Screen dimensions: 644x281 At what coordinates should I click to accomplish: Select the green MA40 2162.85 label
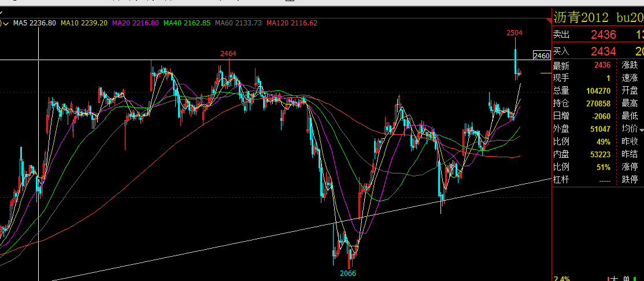tap(187, 23)
